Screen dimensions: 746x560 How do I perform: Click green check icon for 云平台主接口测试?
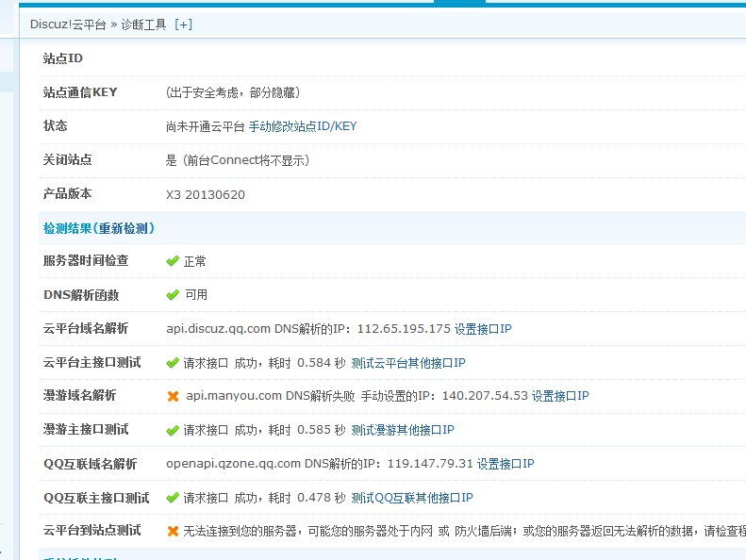point(173,363)
